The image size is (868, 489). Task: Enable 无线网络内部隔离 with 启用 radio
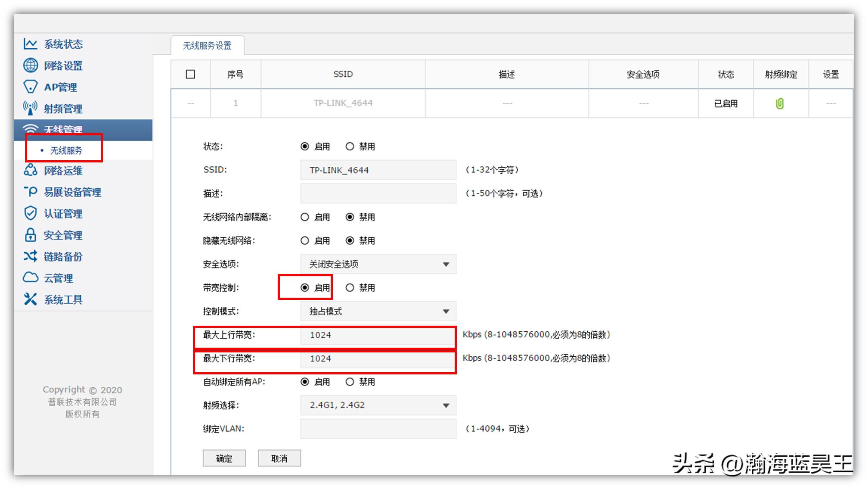click(x=305, y=217)
